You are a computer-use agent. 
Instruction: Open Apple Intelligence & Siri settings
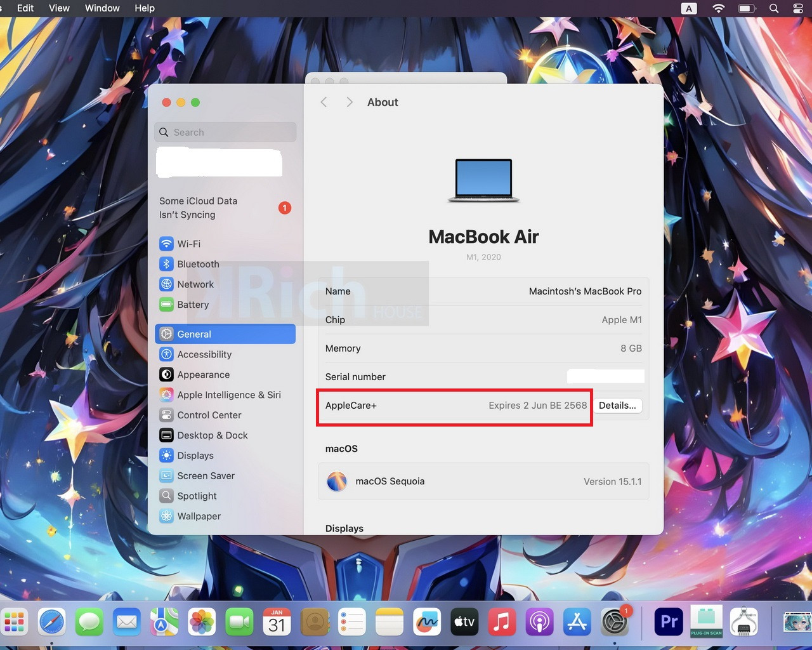click(x=225, y=395)
